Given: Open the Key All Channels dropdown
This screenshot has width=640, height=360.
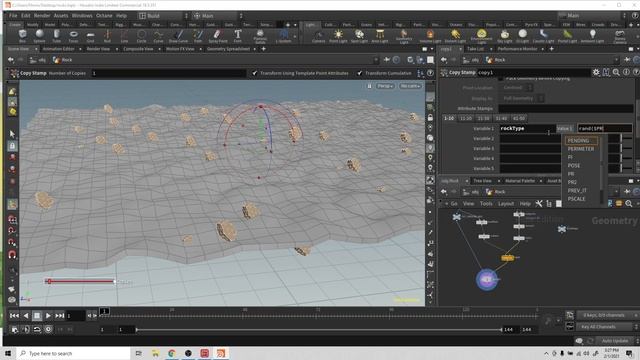Looking at the screenshot, I should pyautogui.click(x=603, y=327).
